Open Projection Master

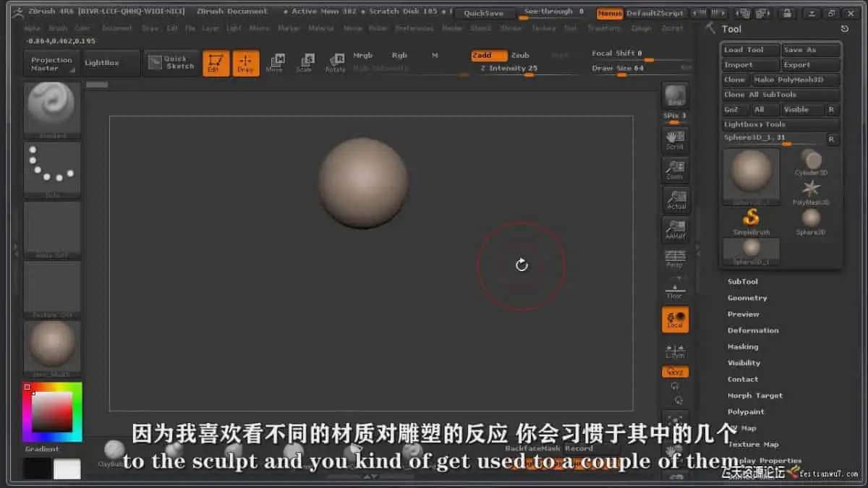coord(51,64)
